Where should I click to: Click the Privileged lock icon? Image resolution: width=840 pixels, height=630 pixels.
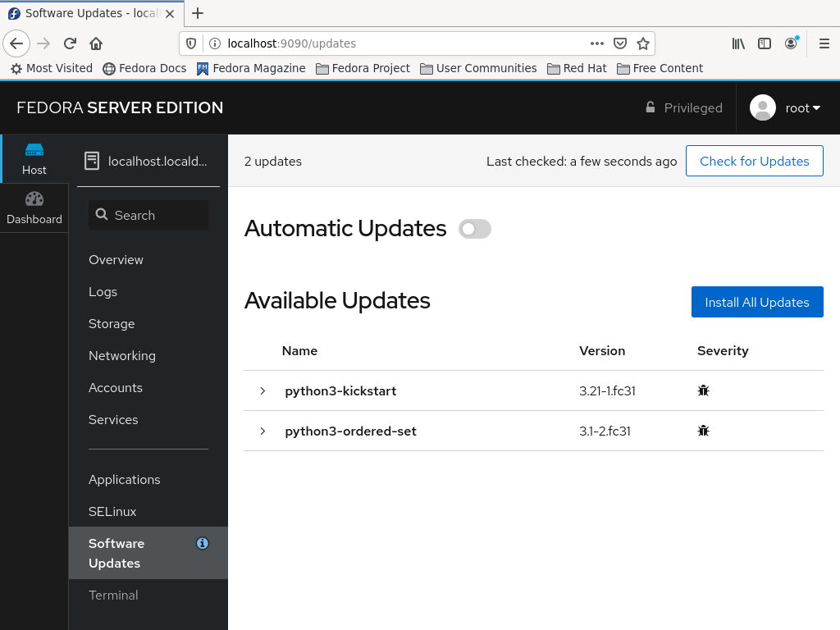click(x=650, y=107)
